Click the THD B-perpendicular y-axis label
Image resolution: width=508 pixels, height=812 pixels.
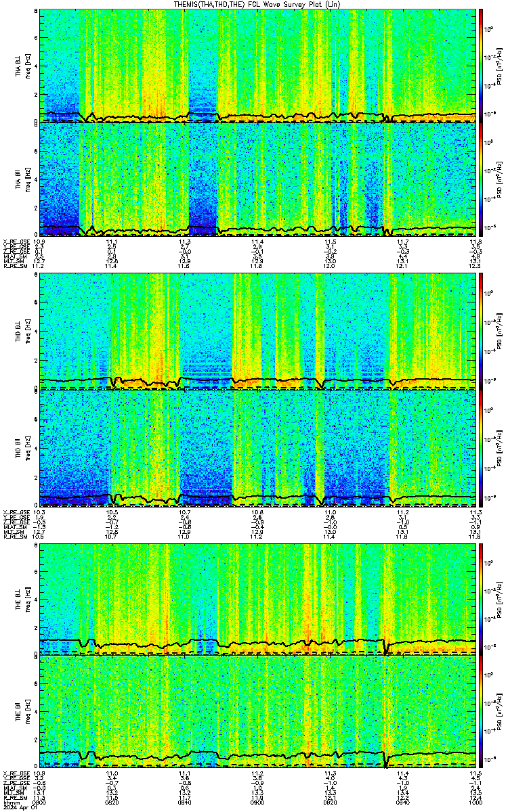tap(19, 332)
